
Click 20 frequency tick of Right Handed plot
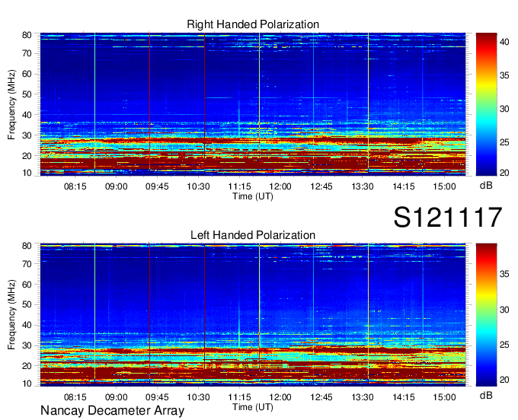[27, 156]
